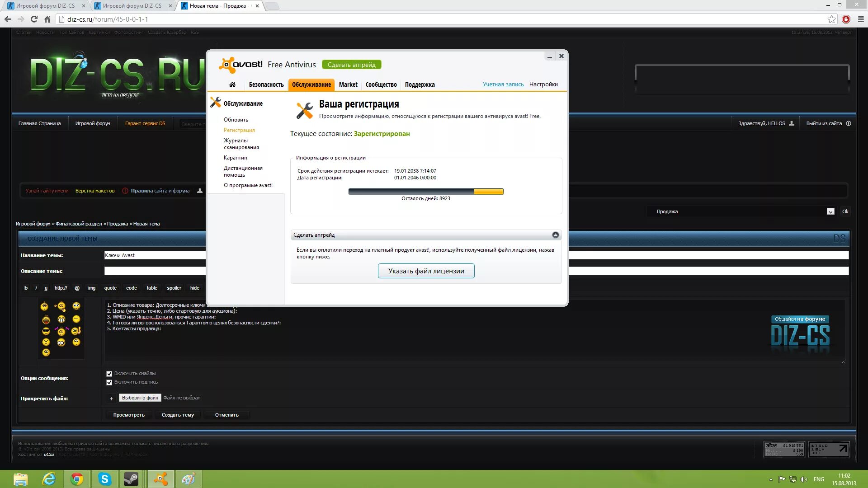
Task: Open the Поддержка tab in avast
Action: [x=420, y=84]
